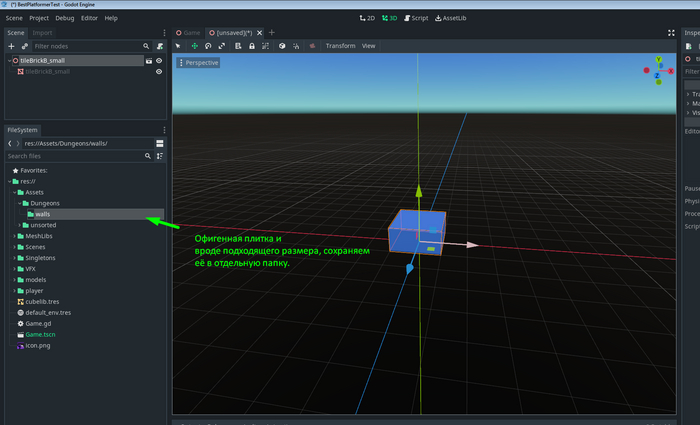Open the Project menu
The image size is (700, 425).
[x=39, y=18]
